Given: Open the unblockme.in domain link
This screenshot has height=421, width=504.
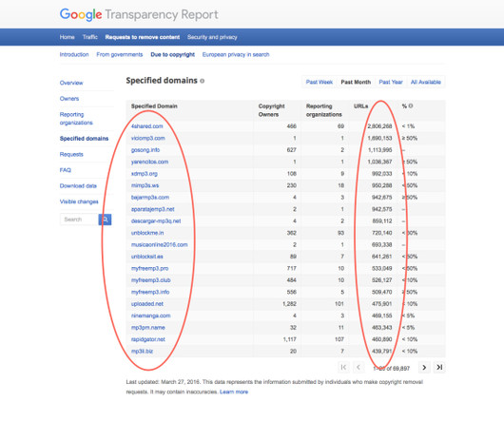Looking at the screenshot, I should 147,233.
